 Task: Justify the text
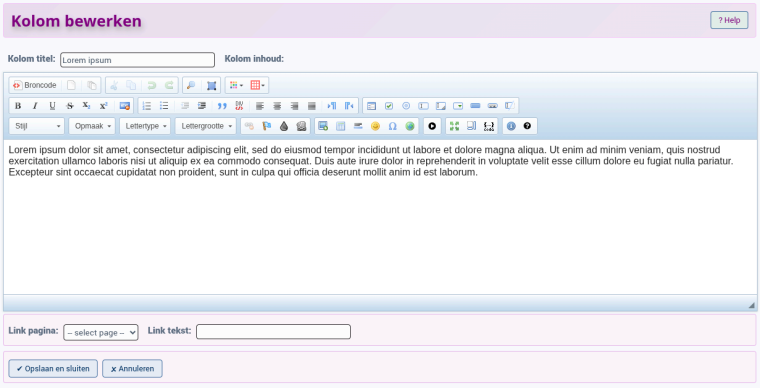(x=312, y=106)
